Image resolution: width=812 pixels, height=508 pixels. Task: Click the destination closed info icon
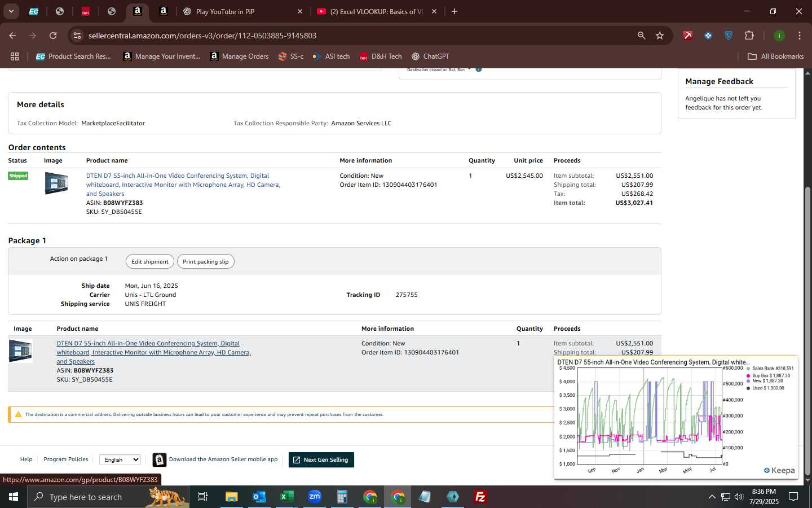479,69
